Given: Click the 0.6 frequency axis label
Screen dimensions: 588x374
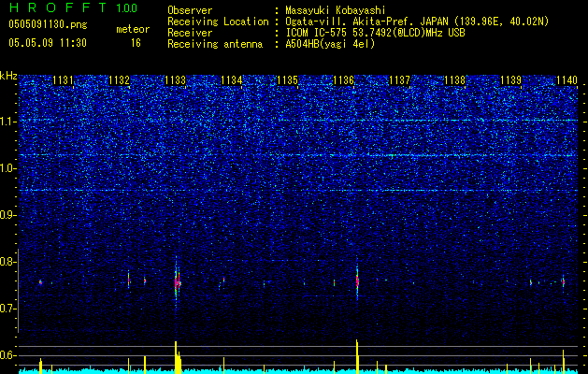Looking at the screenshot, I should (7, 355).
